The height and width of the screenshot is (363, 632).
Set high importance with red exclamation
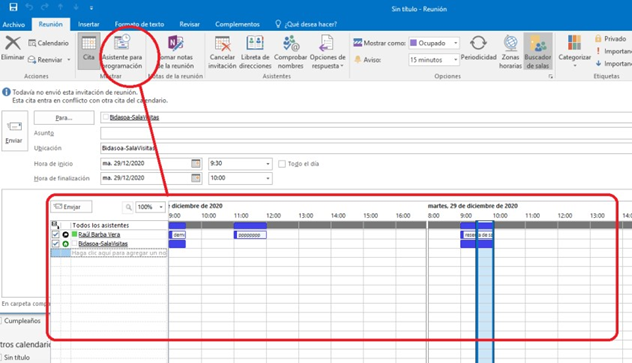tap(598, 51)
